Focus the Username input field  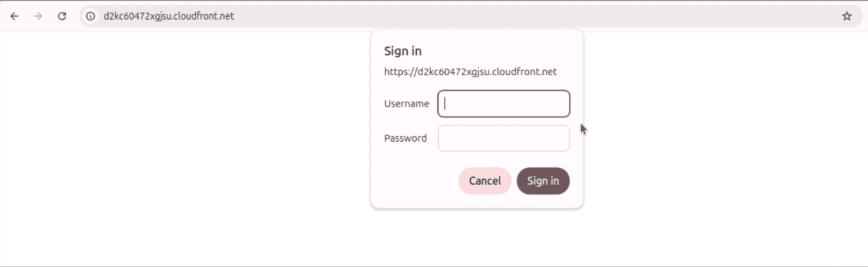tap(503, 104)
